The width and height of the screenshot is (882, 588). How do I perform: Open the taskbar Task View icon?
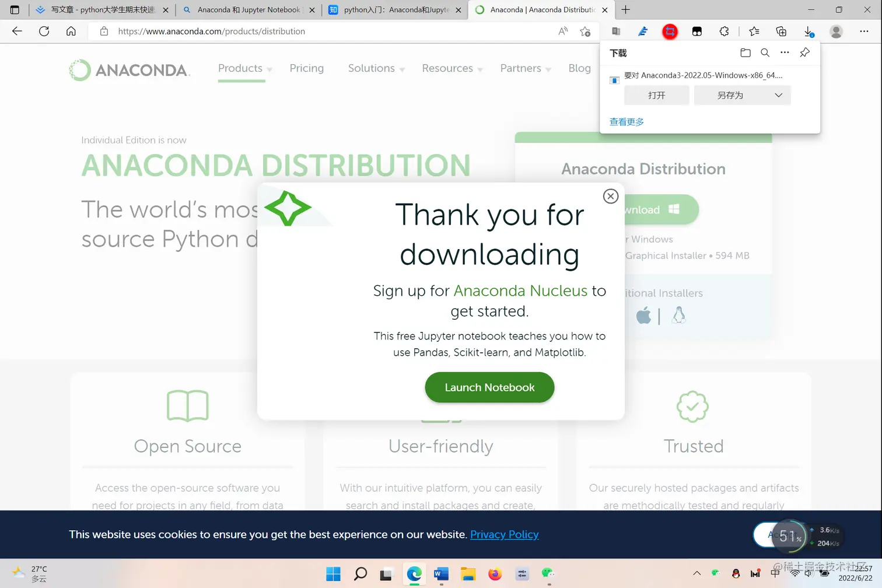click(x=386, y=574)
